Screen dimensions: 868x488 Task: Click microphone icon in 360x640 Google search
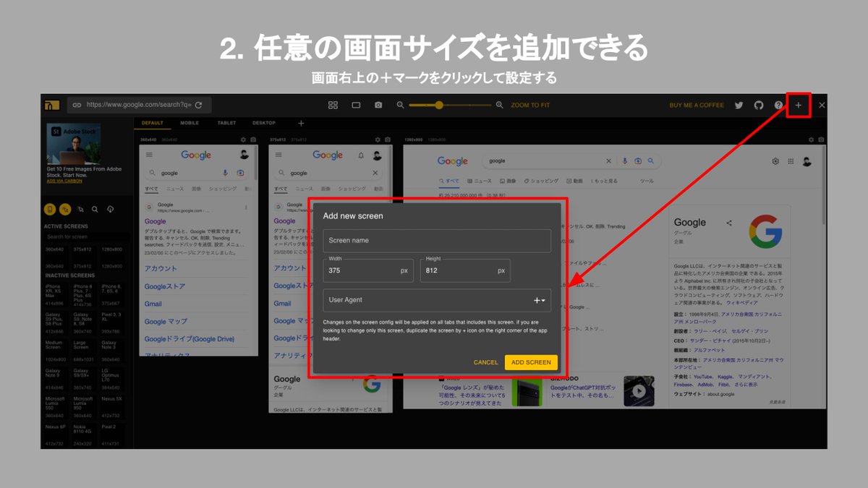click(x=226, y=173)
